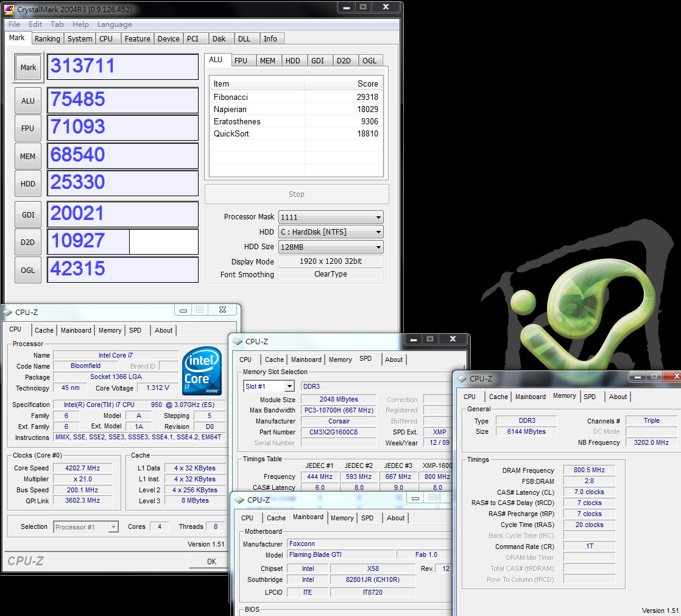Open the Edit menu in CrystalMark

pyautogui.click(x=35, y=24)
